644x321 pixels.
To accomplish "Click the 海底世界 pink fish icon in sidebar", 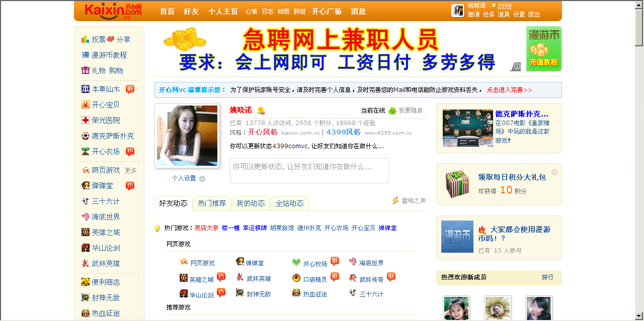I will click(85, 217).
